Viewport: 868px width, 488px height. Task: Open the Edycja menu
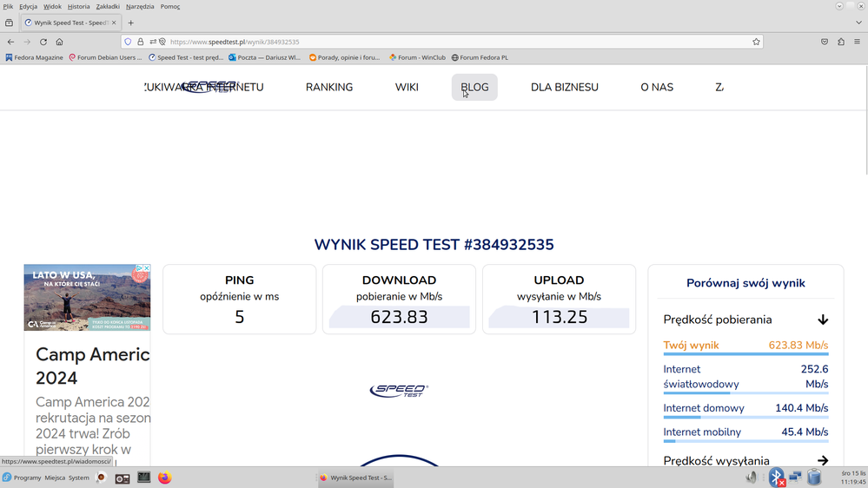[x=28, y=7]
